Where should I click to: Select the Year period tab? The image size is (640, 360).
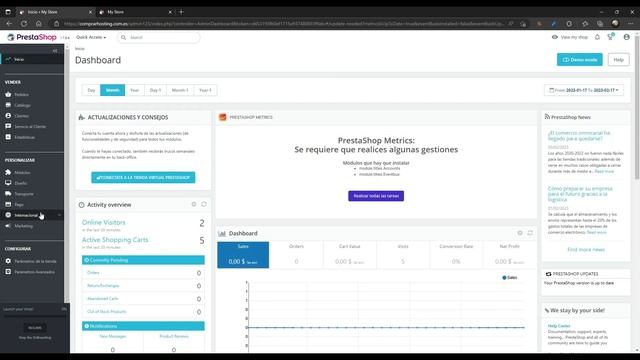135,90
